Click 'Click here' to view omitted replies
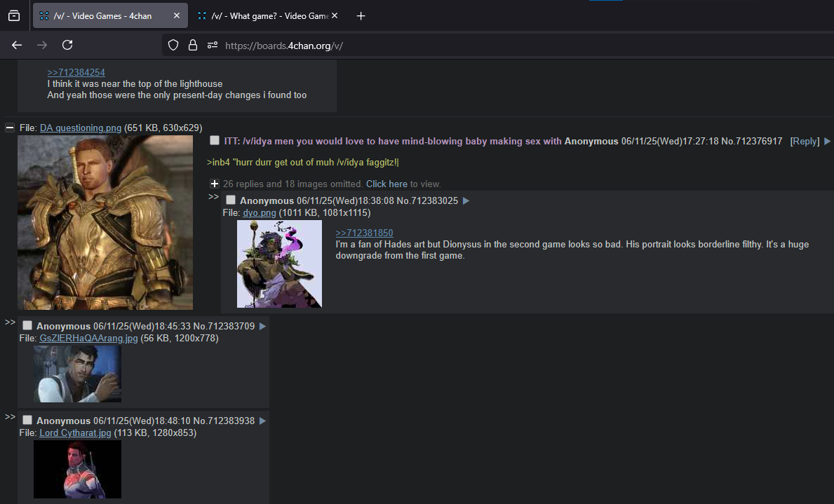The height and width of the screenshot is (504, 834). point(386,184)
